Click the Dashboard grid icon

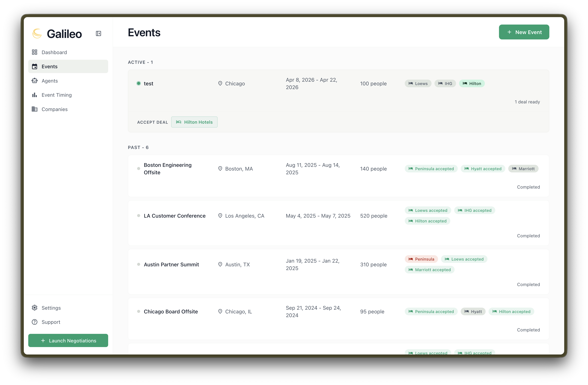pos(35,52)
